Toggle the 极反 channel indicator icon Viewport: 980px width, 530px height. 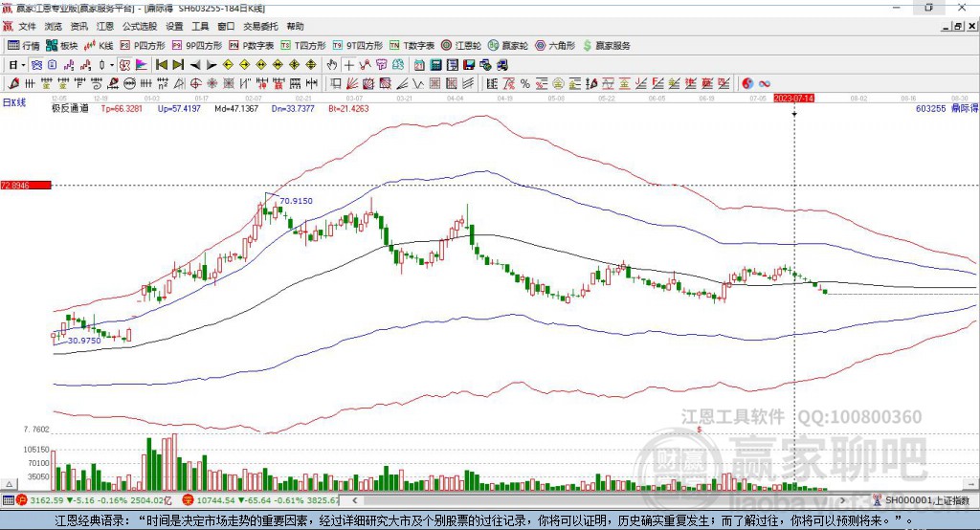coord(124,65)
